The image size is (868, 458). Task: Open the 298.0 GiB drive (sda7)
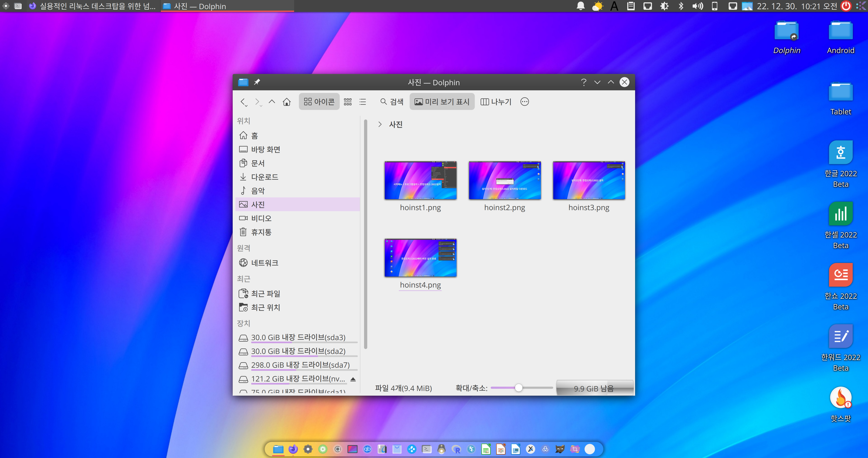coord(298,365)
